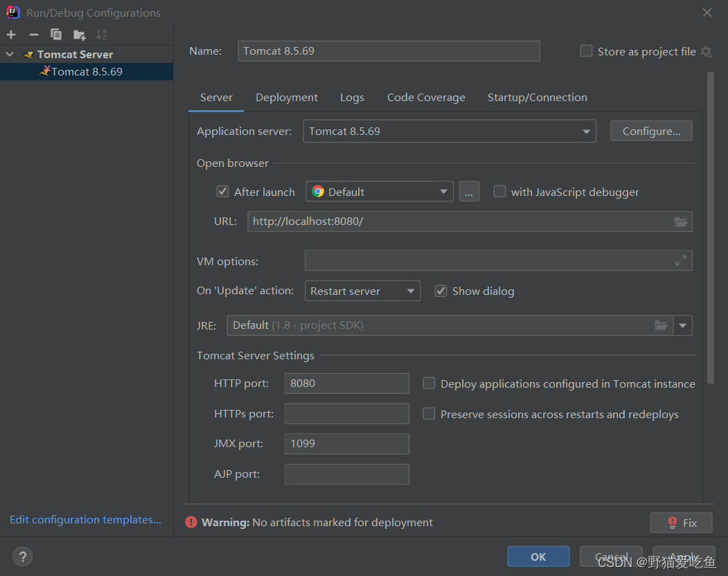Open Application server dropdown
728x576 pixels.
pos(449,132)
